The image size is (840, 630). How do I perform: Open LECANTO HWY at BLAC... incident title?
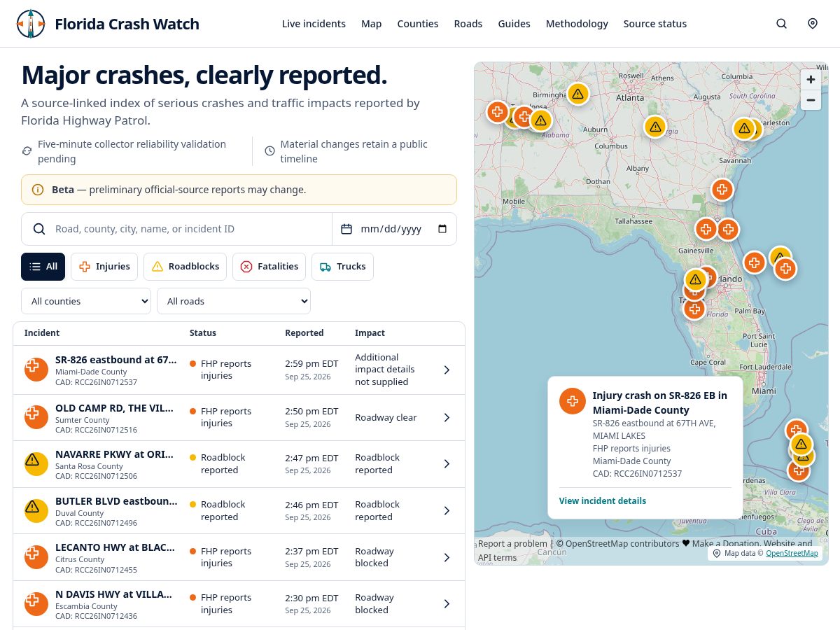click(115, 547)
